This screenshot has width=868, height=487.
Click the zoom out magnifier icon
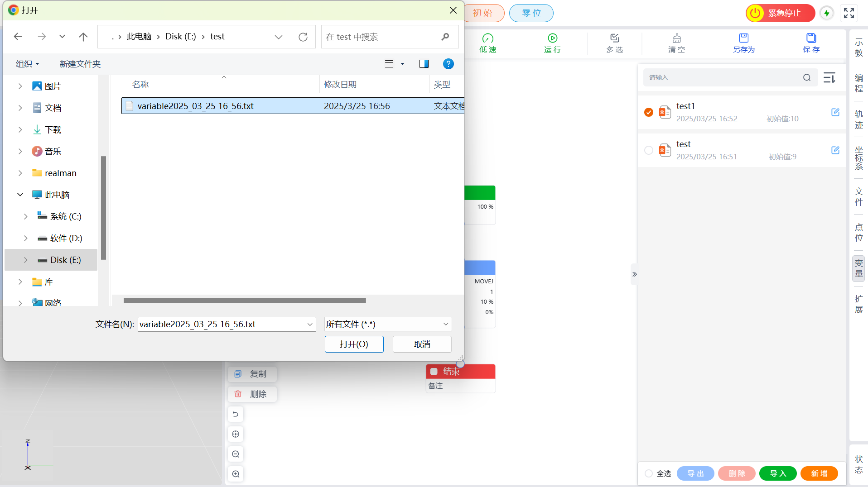236,454
